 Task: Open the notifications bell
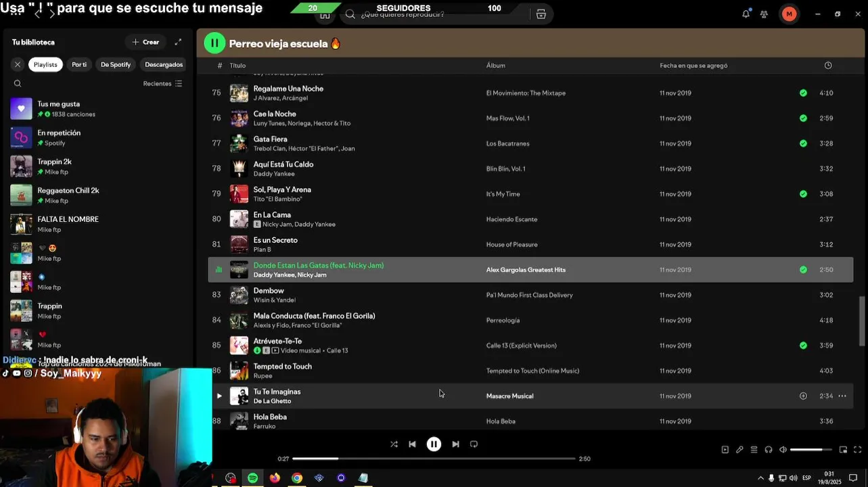pos(746,14)
